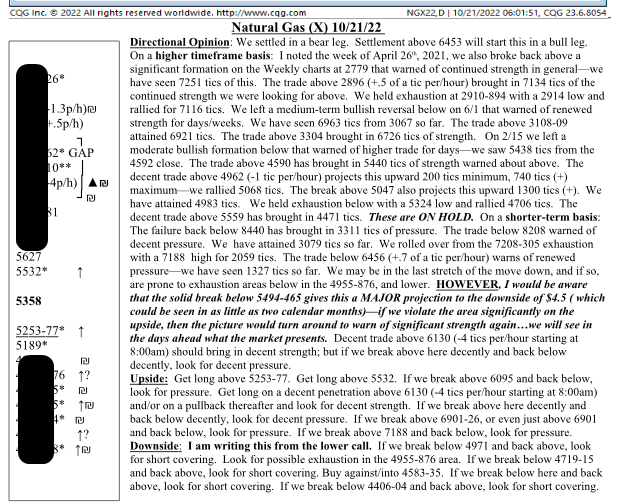Click the price level 5189*

click(32, 346)
